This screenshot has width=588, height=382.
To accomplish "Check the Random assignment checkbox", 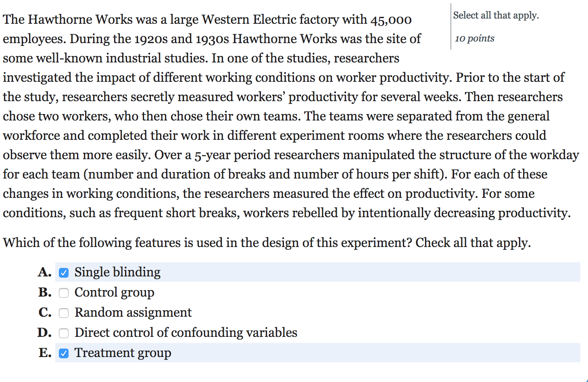I will (64, 313).
